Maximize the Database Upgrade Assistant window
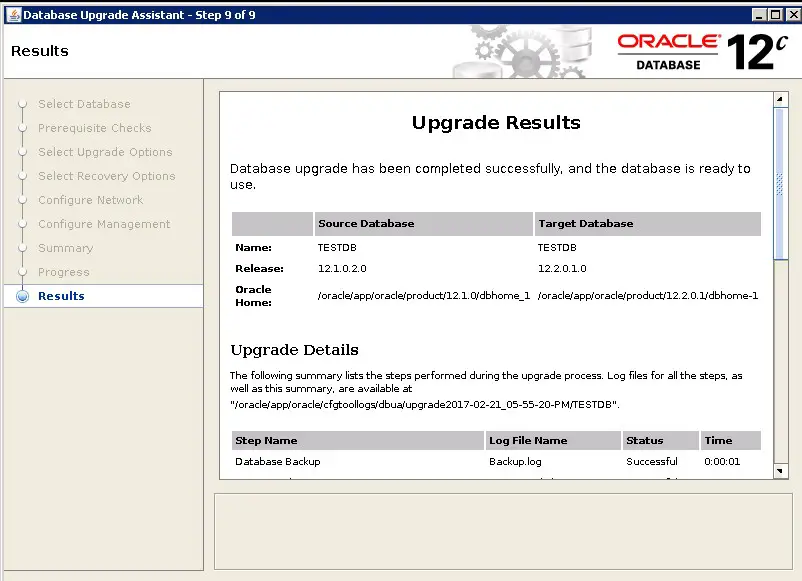802x581 pixels. pyautogui.click(x=775, y=15)
